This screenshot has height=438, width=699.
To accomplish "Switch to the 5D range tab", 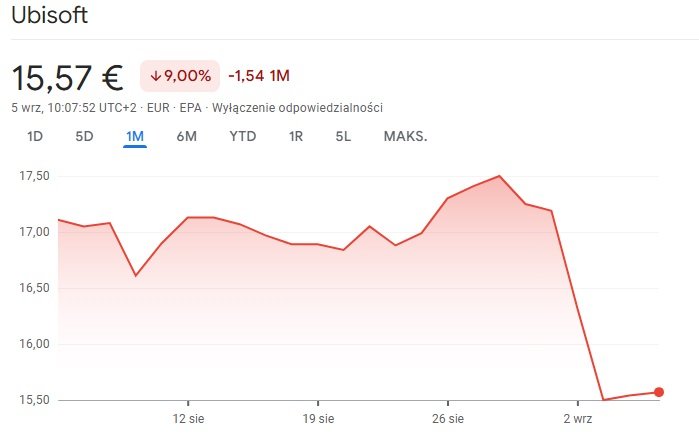I will click(x=84, y=136).
